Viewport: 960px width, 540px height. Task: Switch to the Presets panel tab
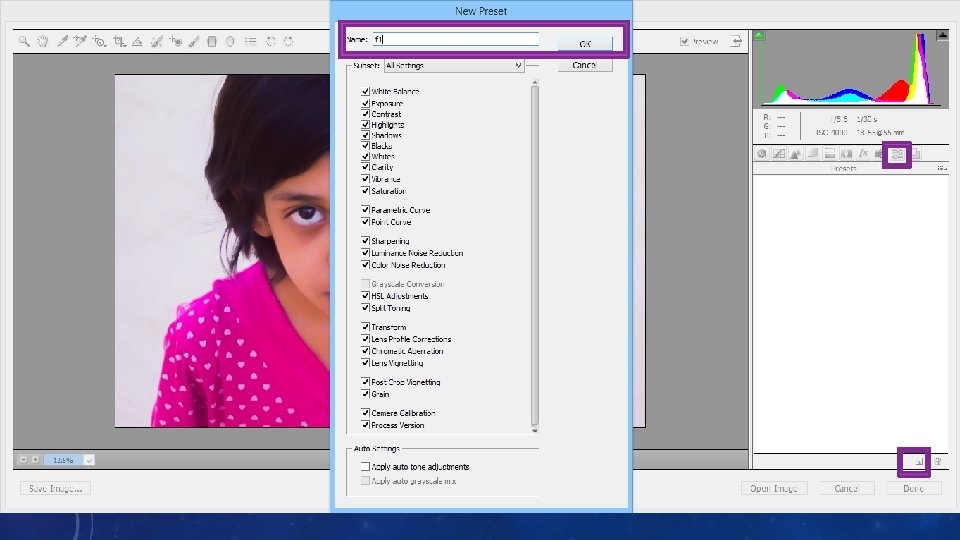click(898, 154)
